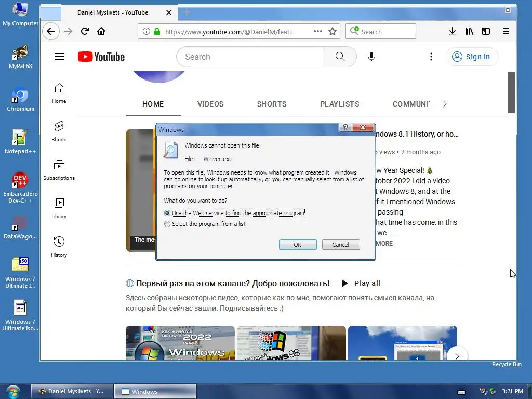Advance the video carousel with the next arrow
Screen dimensions: 532x399
coord(457,356)
